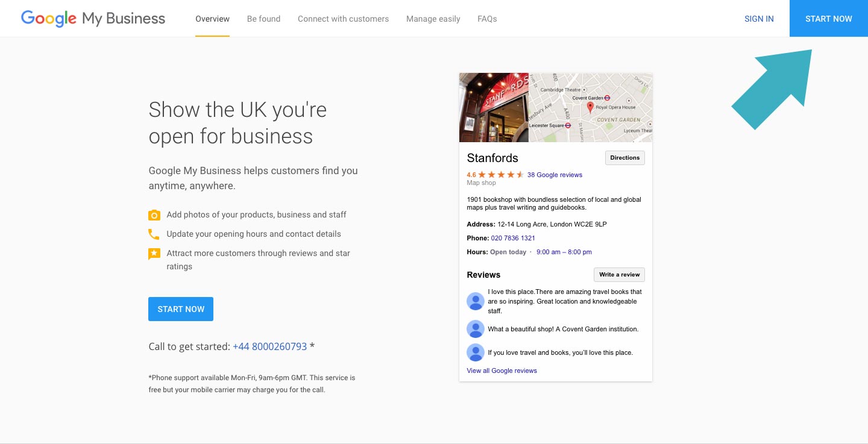Click the 'Show the UK you're open for business' headline
Screen dimensions: 868x444
[237, 123]
